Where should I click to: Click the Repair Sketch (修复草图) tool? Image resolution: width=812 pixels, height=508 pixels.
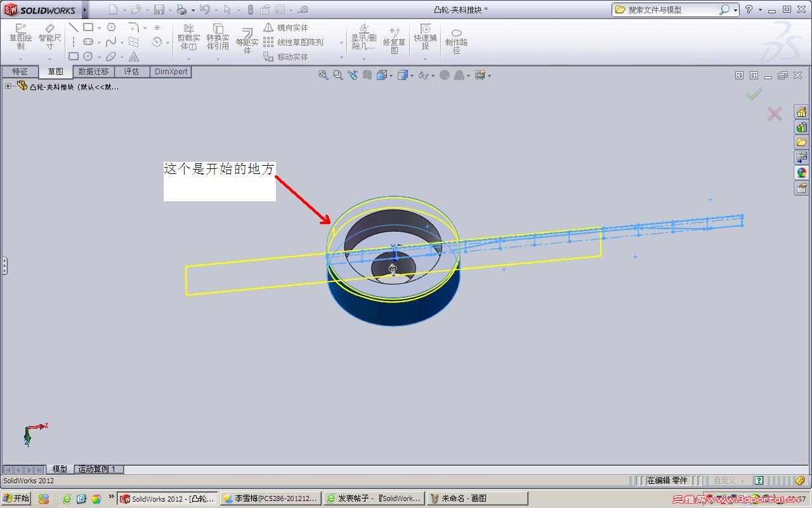click(x=394, y=41)
